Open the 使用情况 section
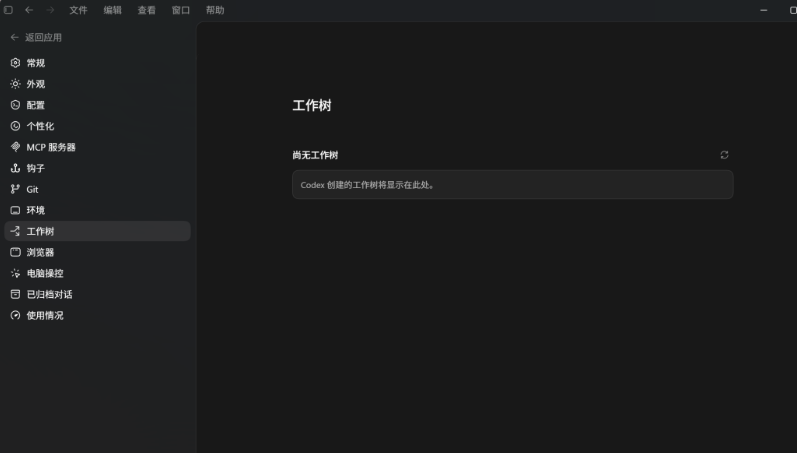 (x=98, y=315)
